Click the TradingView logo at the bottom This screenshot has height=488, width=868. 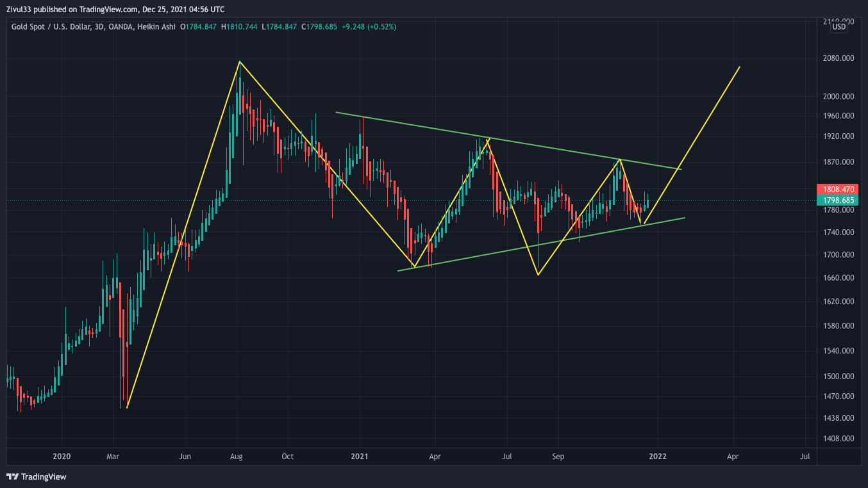(x=37, y=477)
